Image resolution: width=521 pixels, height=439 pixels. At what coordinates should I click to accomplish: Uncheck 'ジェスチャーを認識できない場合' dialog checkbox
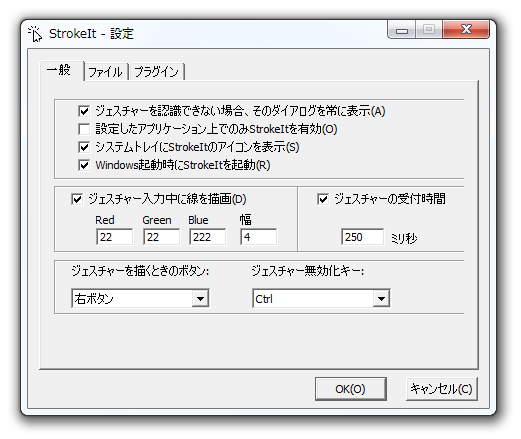pyautogui.click(x=84, y=111)
